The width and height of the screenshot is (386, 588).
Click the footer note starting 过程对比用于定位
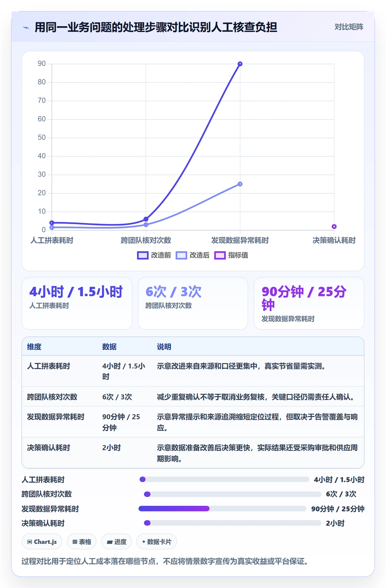[x=165, y=561]
